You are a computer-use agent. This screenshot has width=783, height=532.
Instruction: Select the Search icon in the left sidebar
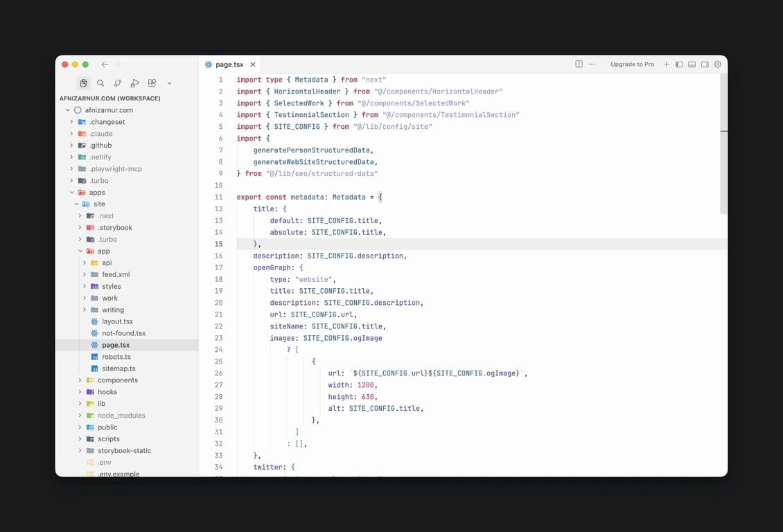[x=100, y=82]
